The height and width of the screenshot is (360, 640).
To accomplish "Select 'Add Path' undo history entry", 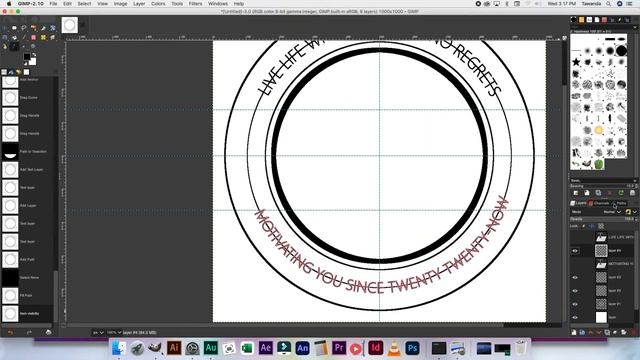I will coord(28,259).
